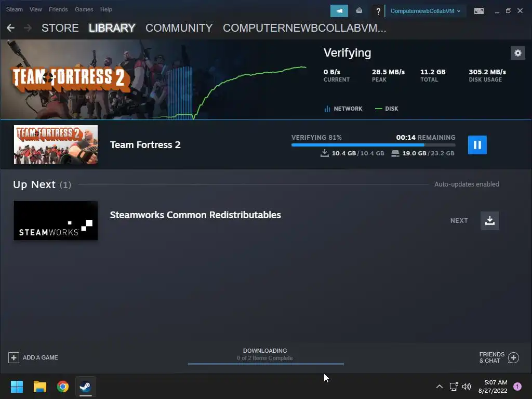Switch to Big Picture mode icon
This screenshot has width=532, height=399.
click(478, 11)
